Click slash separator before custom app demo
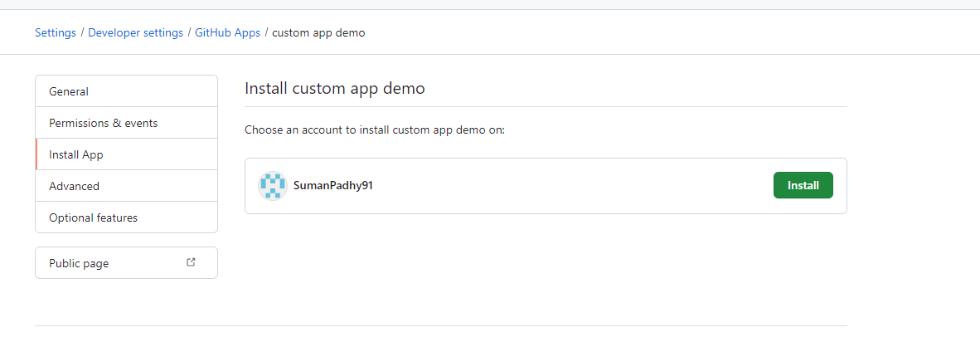Viewport: 980px width, 342px height. coord(266,32)
